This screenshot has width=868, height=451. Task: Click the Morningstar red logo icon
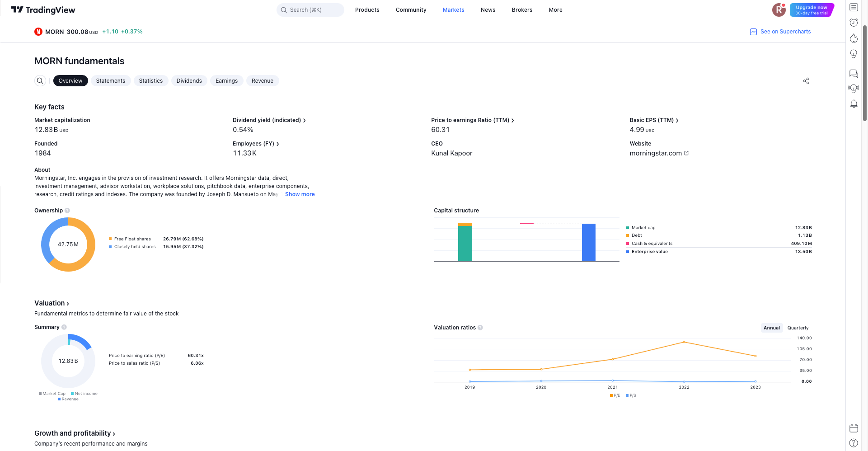tap(38, 32)
